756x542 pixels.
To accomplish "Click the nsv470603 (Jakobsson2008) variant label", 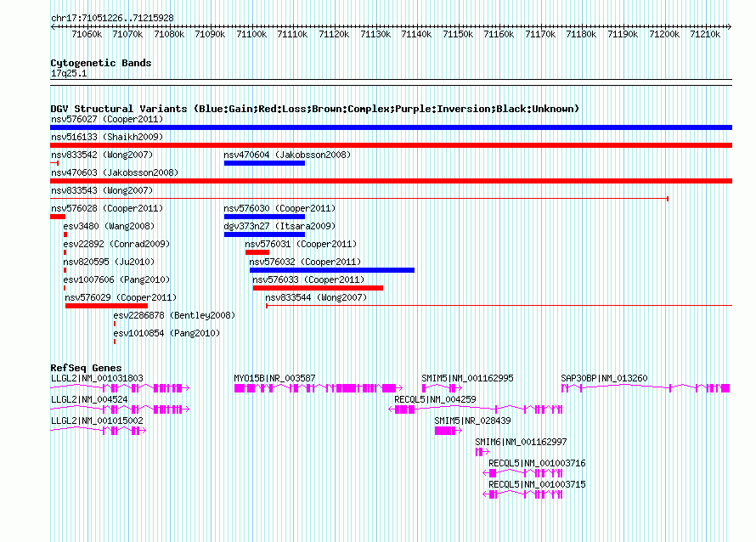I will coord(115,172).
